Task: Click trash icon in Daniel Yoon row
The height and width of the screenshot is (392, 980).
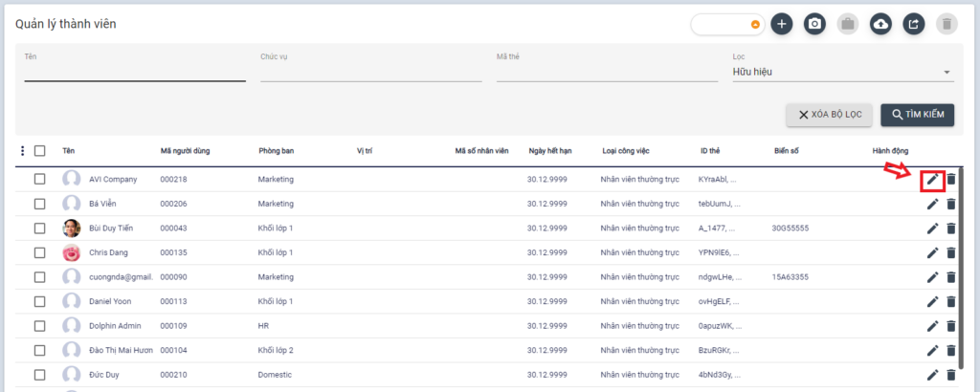Action: (x=951, y=302)
